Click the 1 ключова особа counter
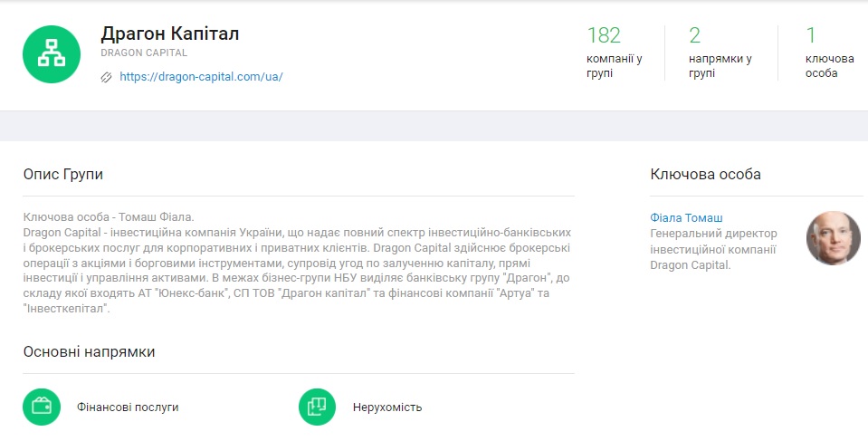 click(828, 52)
